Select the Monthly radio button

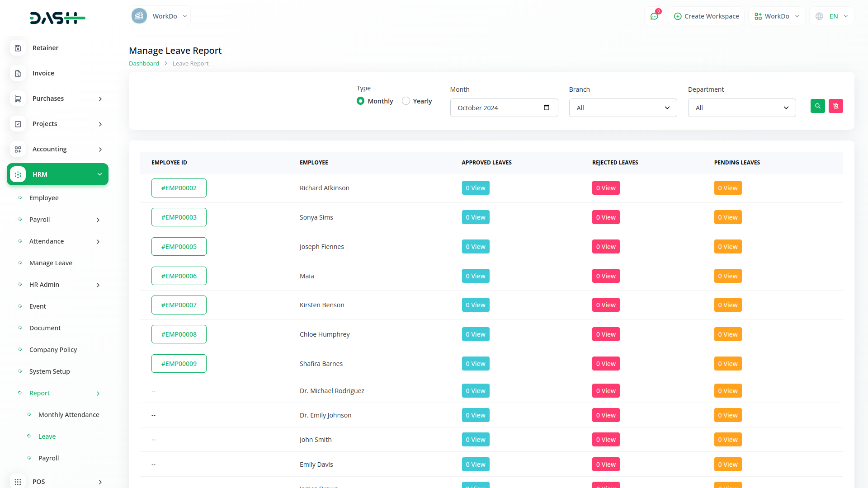(360, 101)
